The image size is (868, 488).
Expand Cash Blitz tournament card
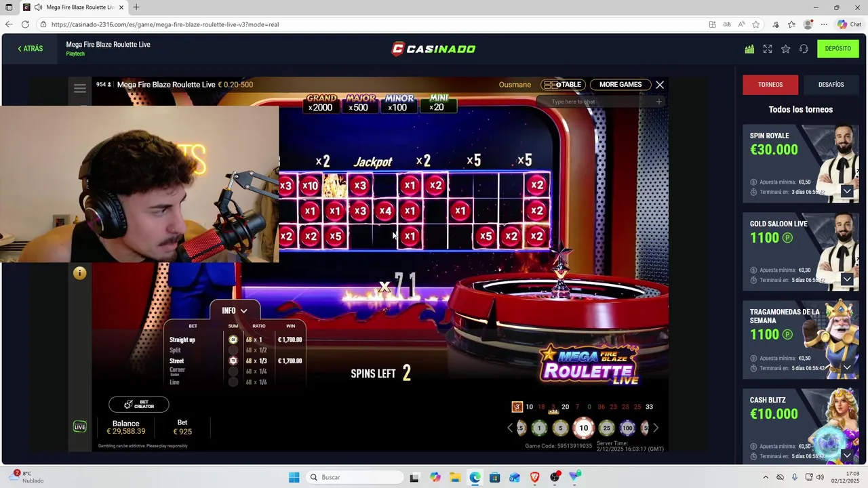[x=847, y=455]
